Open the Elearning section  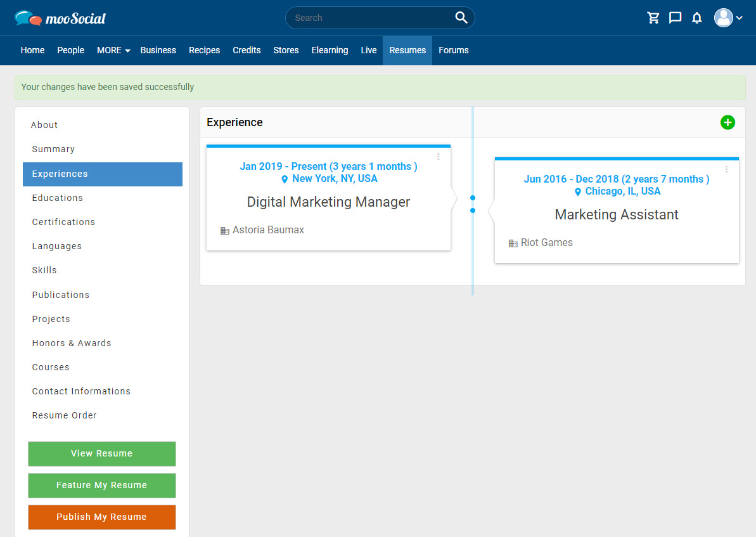[x=330, y=50]
